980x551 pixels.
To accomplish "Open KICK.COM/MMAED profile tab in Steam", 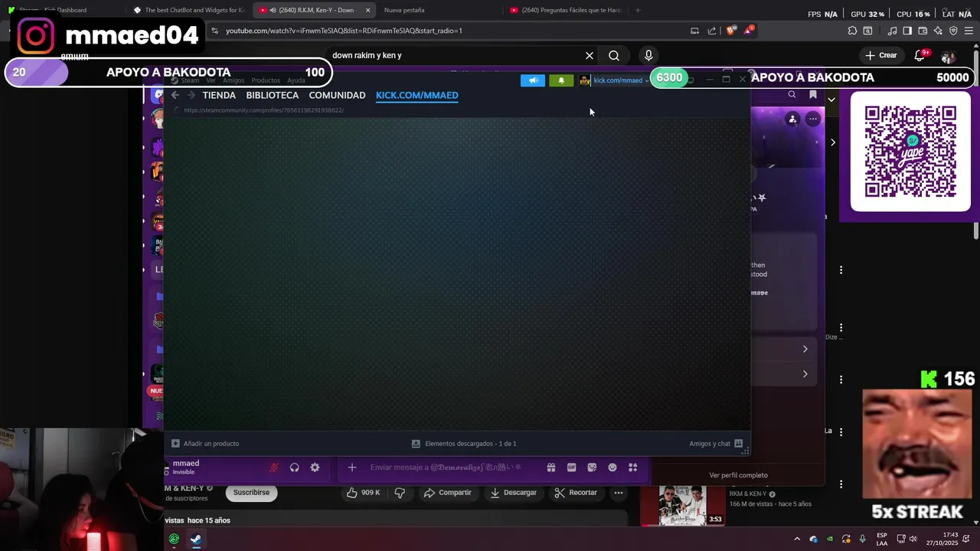I will [416, 95].
